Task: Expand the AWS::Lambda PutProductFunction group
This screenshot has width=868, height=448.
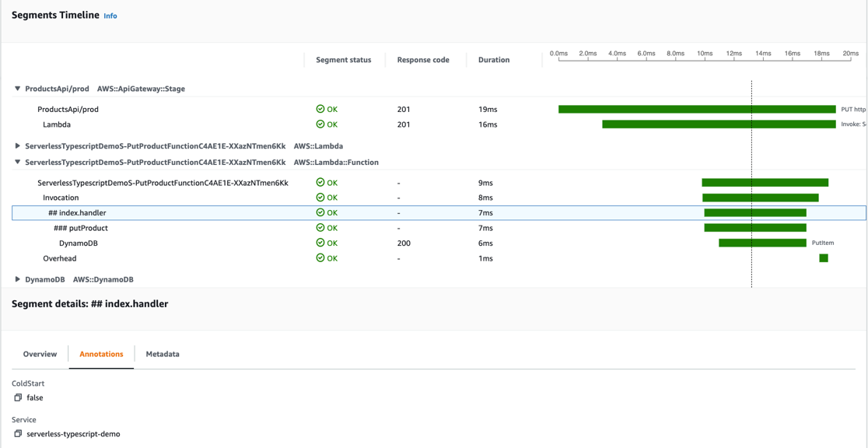Action: 18,146
